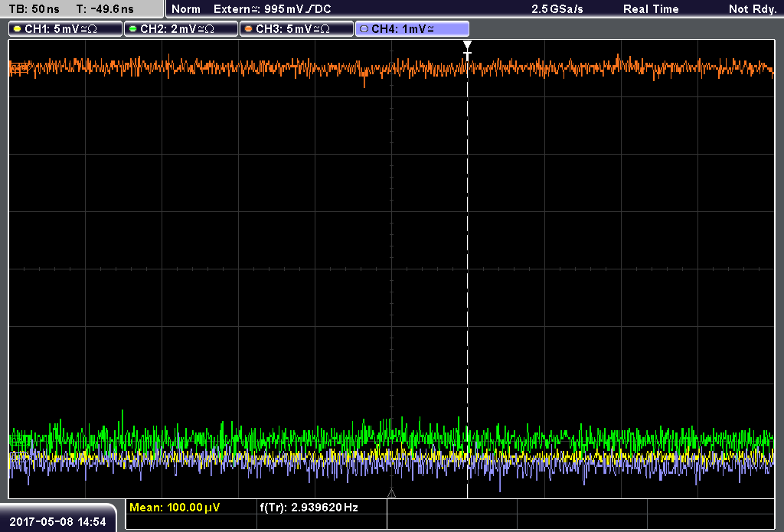
Task: Click the yellow CH1 indicator dot
Action: point(18,29)
